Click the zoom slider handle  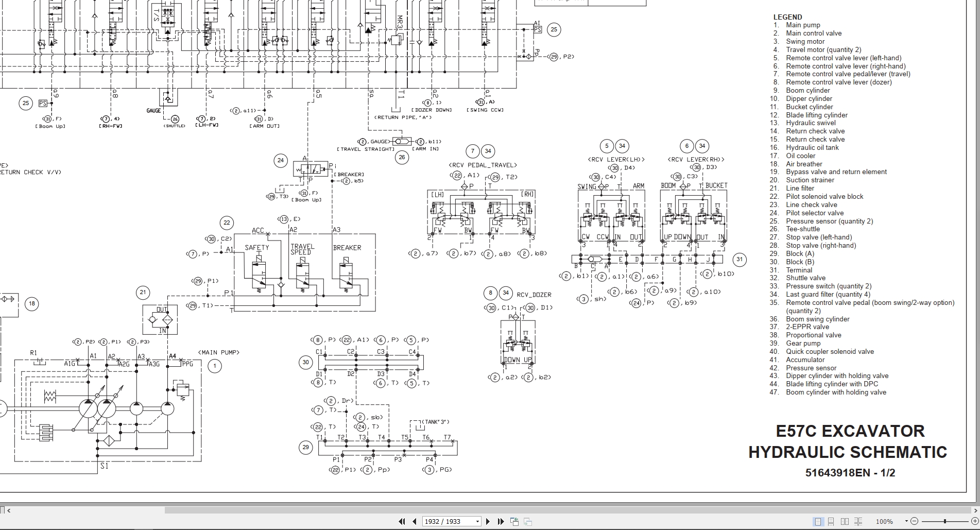coord(944,522)
